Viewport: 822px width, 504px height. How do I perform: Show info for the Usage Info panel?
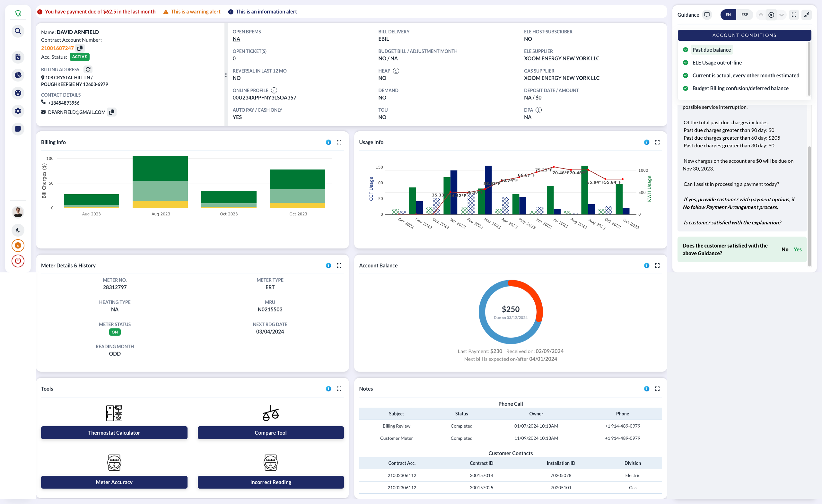[646, 142]
